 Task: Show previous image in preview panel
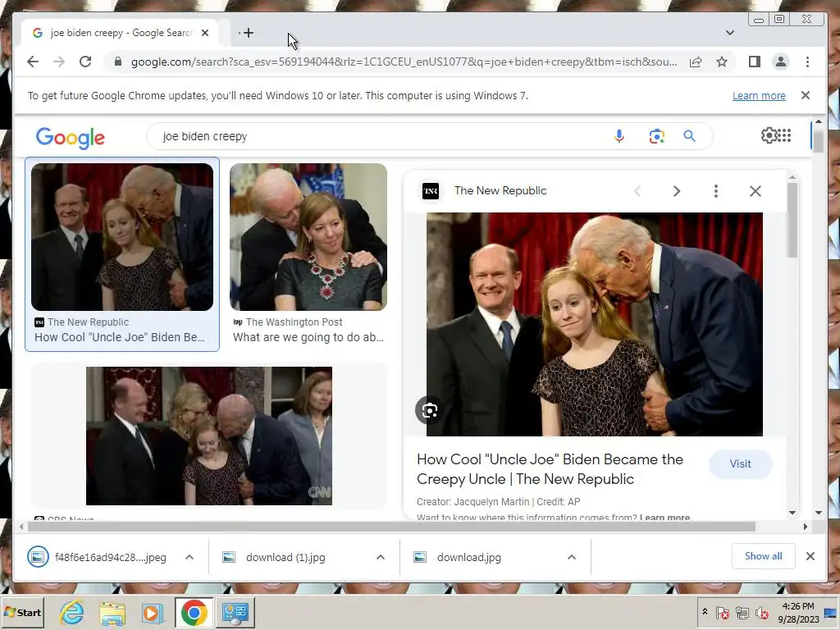point(637,191)
